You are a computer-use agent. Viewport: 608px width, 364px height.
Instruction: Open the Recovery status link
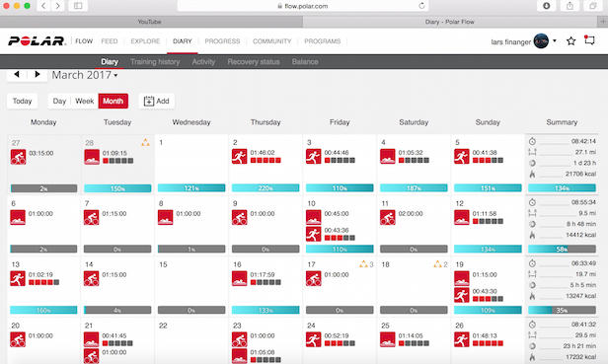(x=254, y=61)
